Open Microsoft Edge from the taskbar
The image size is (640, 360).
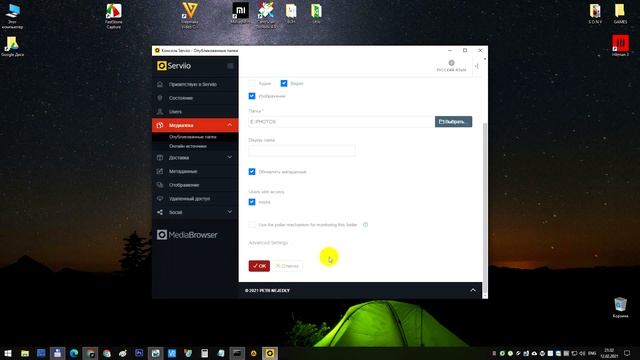pos(74,353)
